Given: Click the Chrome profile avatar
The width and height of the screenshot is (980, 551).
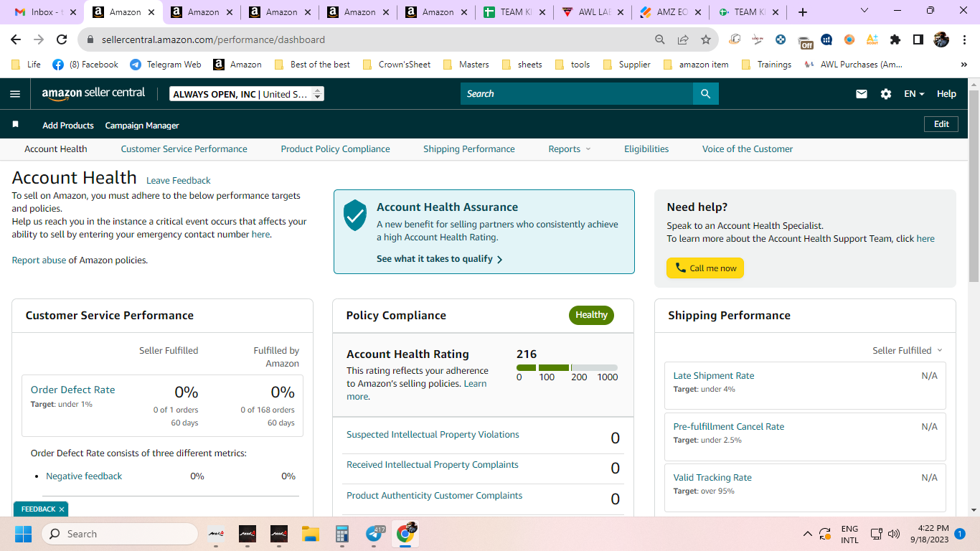Looking at the screenshot, I should click(x=941, y=39).
